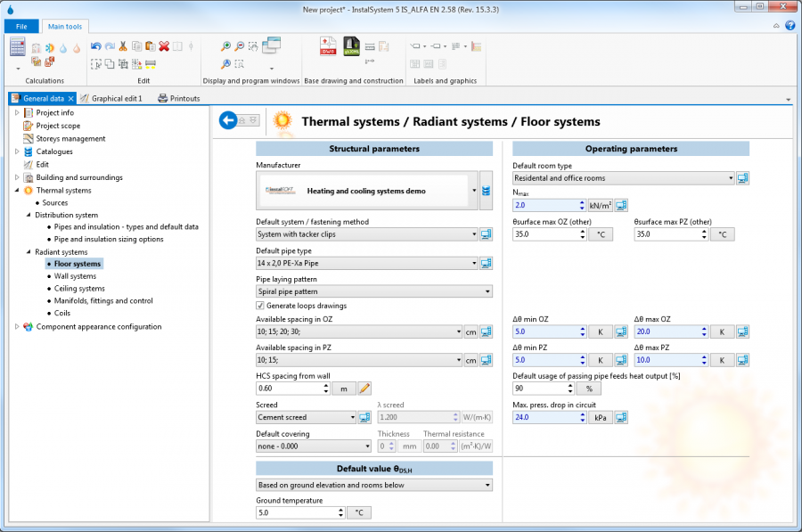The height and width of the screenshot is (532, 802).
Task: Click the large Calculations calculator icon
Action: click(x=17, y=47)
